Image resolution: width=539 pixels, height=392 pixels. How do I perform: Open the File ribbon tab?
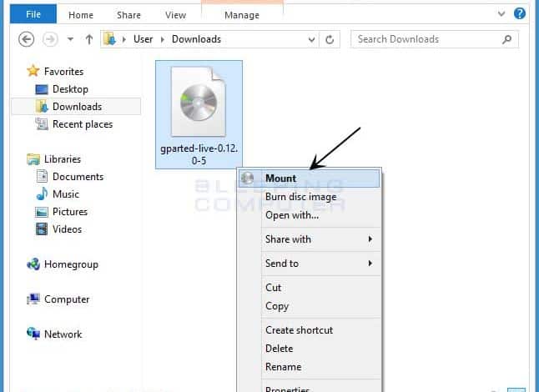(33, 14)
